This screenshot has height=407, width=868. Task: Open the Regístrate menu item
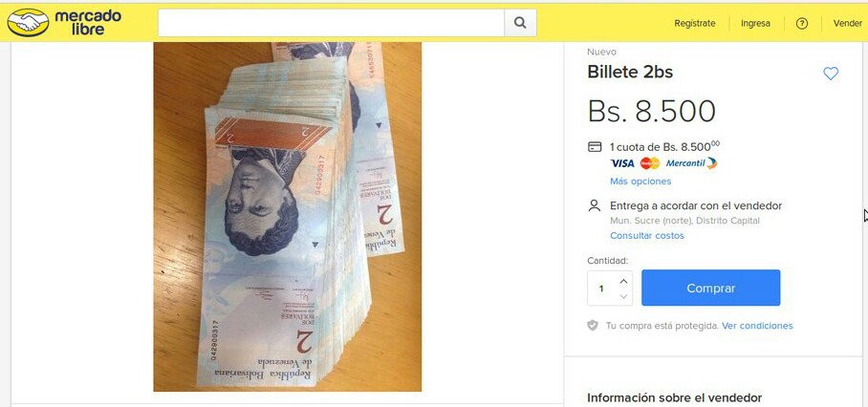[x=694, y=23]
